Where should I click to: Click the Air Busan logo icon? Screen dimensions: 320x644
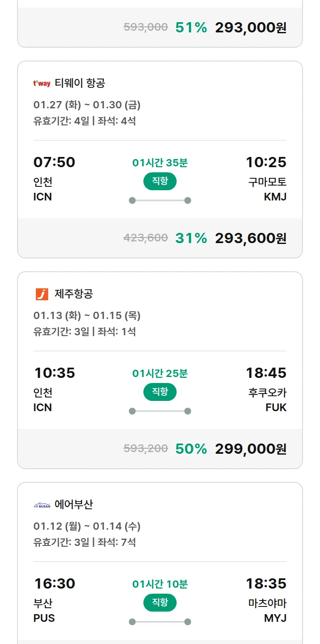[42, 505]
